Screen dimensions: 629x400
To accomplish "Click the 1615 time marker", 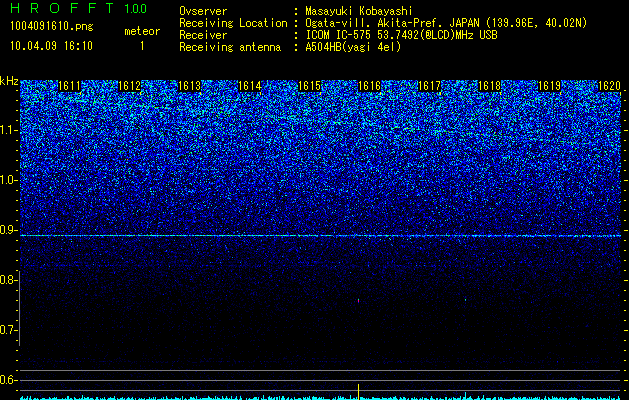I will pyautogui.click(x=310, y=86).
